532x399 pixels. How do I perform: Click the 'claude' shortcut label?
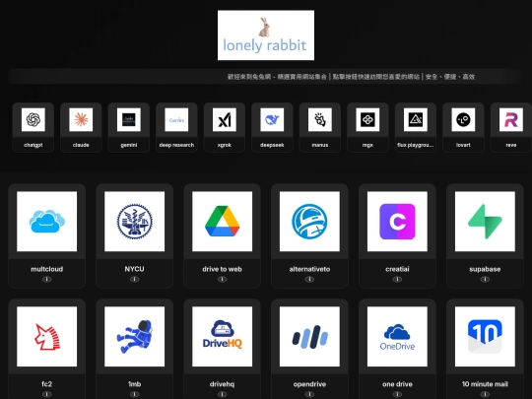81,145
